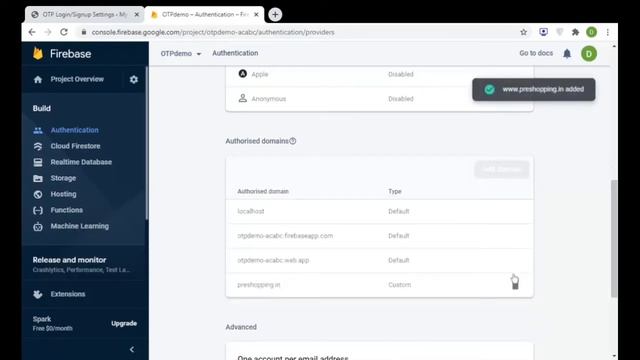Open the OTPdemo project dropdown
Viewport: 640px width, 360px height.
tap(180, 53)
